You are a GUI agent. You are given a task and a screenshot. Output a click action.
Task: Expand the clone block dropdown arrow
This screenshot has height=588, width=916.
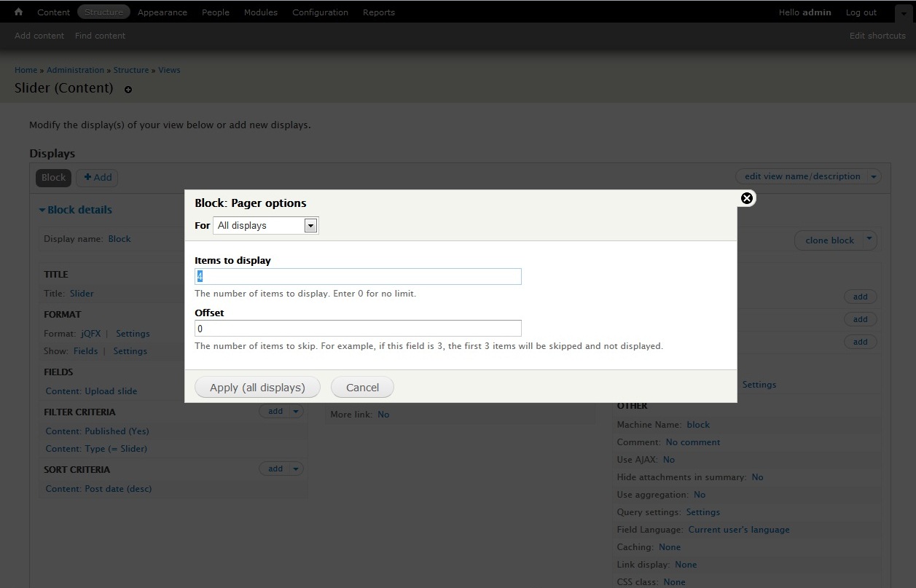point(869,240)
